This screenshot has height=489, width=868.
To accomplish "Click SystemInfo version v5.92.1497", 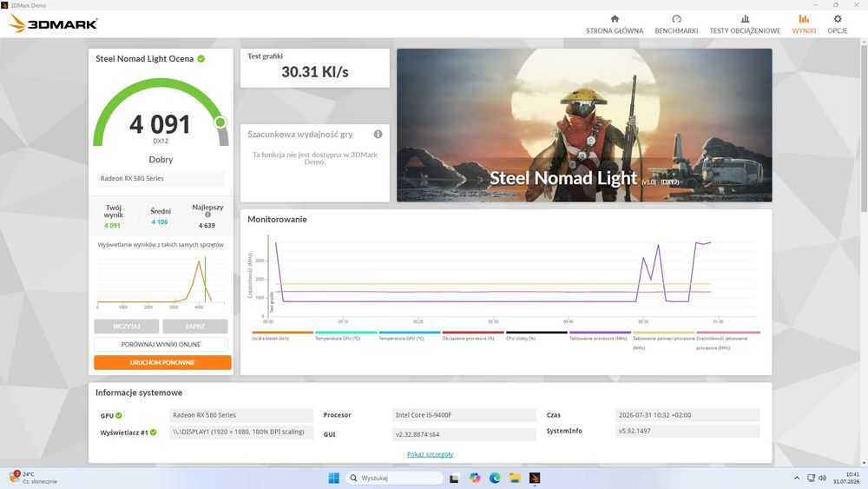I will pos(687,431).
